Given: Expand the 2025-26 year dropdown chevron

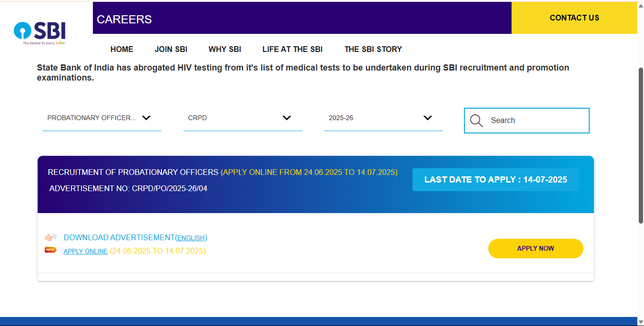Looking at the screenshot, I should (428, 118).
